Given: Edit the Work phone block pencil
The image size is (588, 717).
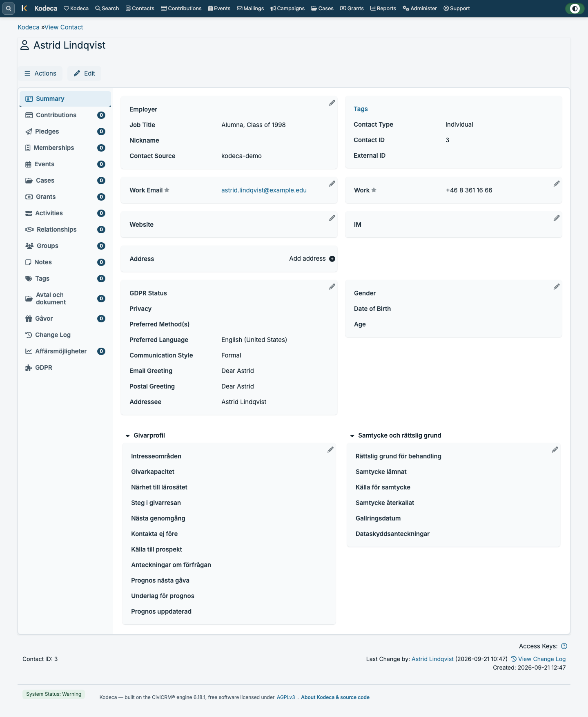Looking at the screenshot, I should click(557, 184).
